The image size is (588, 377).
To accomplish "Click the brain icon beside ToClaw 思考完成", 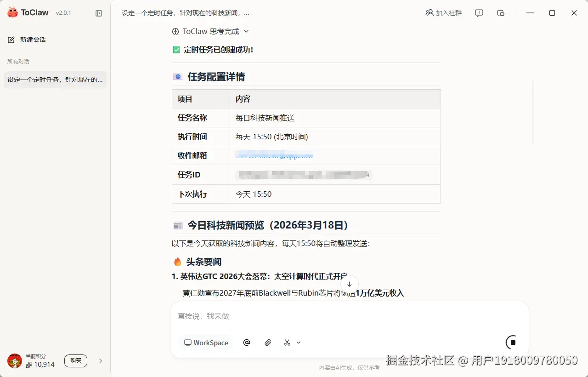I will [x=175, y=32].
